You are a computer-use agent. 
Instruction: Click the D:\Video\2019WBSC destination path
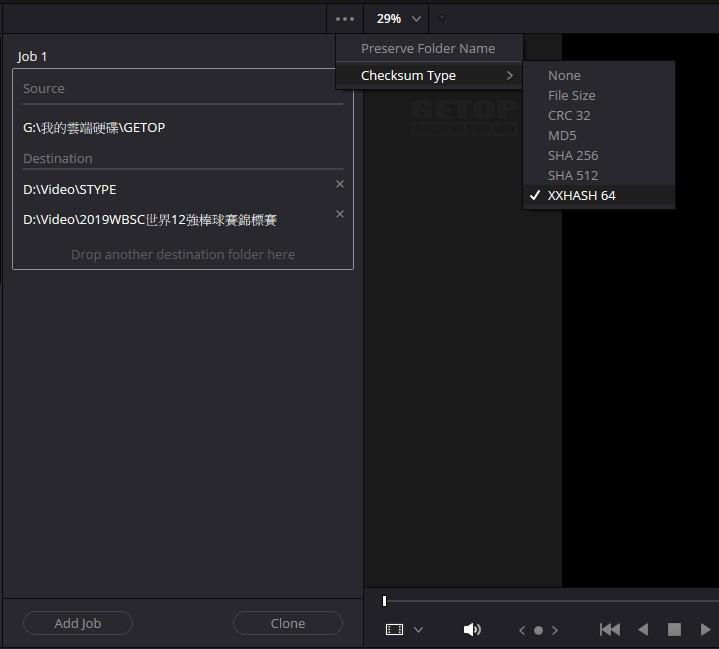(x=150, y=220)
